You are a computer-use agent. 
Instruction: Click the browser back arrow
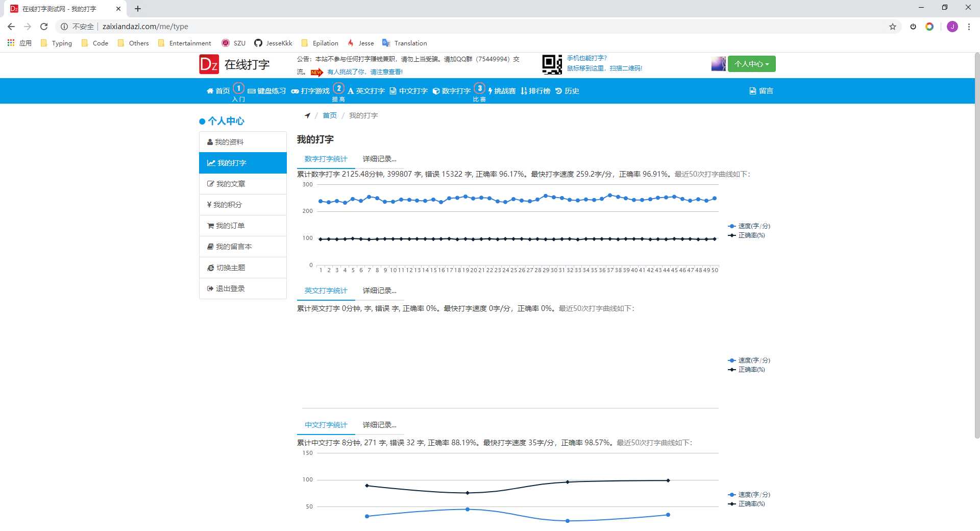pyautogui.click(x=11, y=27)
